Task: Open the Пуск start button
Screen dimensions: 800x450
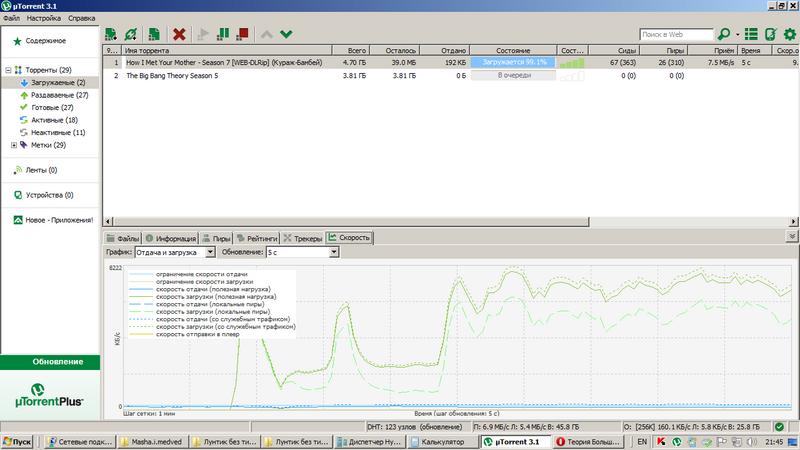Action: [x=17, y=442]
